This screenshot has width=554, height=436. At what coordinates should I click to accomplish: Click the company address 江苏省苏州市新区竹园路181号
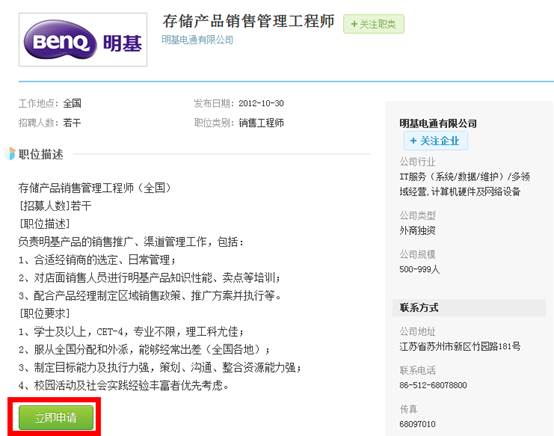tap(460, 346)
